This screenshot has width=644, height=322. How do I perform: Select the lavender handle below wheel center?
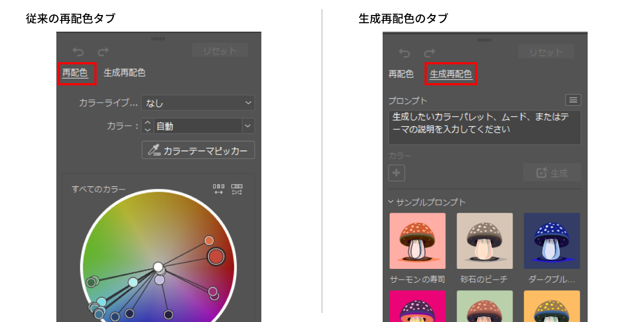click(x=159, y=280)
